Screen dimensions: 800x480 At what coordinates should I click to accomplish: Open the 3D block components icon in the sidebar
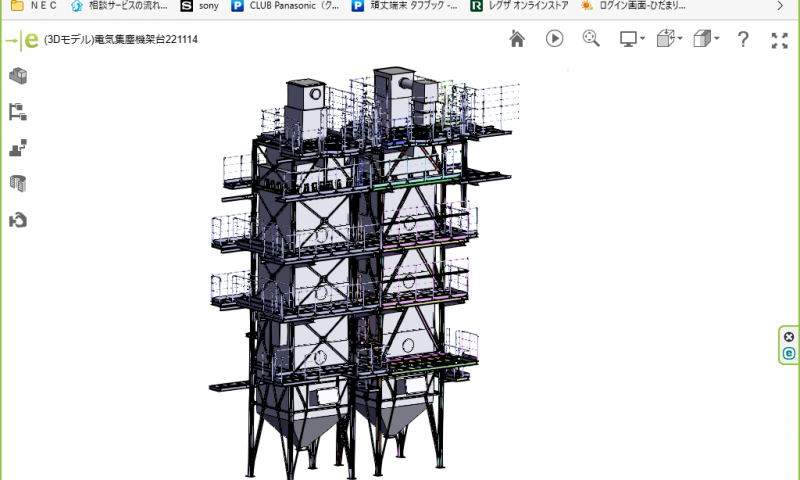(17, 75)
